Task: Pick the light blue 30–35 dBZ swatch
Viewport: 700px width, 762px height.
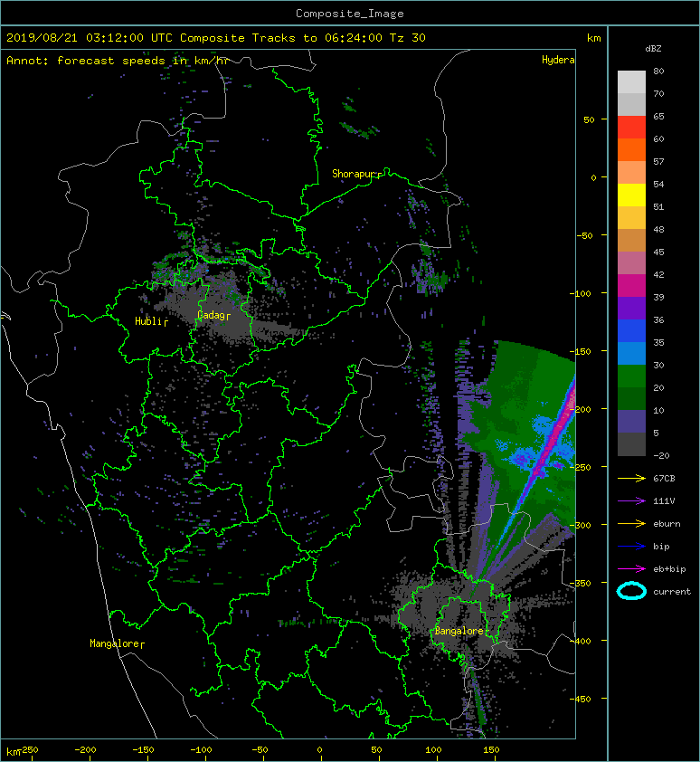Action: pyautogui.click(x=631, y=354)
